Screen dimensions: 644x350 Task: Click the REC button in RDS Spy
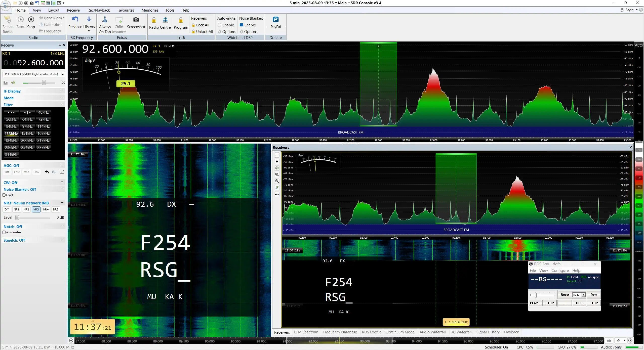click(x=579, y=303)
